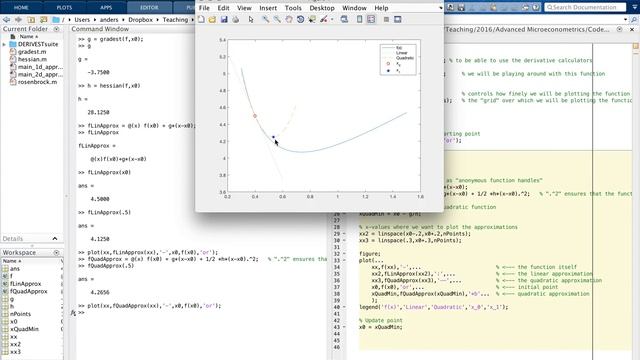Save the figure with the floppy disk icon
This screenshot has width=640, height=360.
[224, 19]
